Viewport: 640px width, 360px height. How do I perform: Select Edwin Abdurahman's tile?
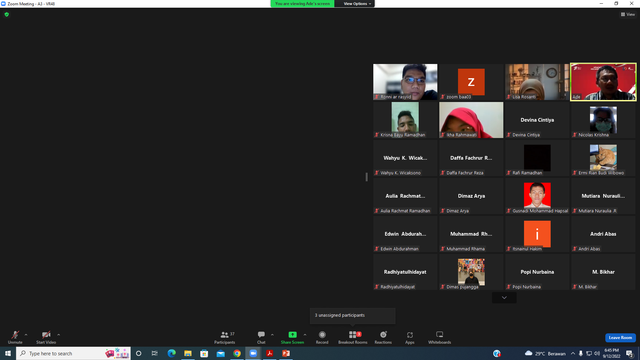pyautogui.click(x=405, y=234)
